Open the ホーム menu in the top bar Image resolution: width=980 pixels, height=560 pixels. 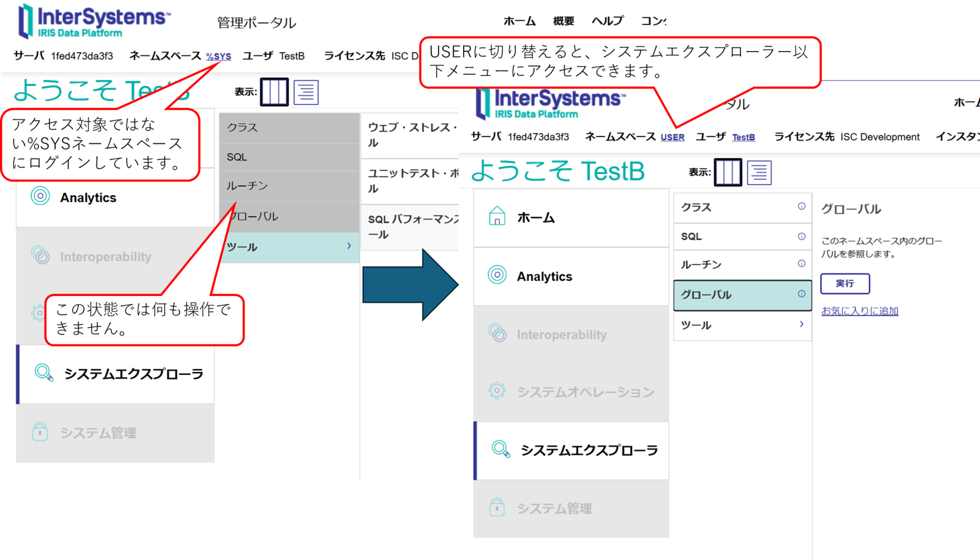519,21
